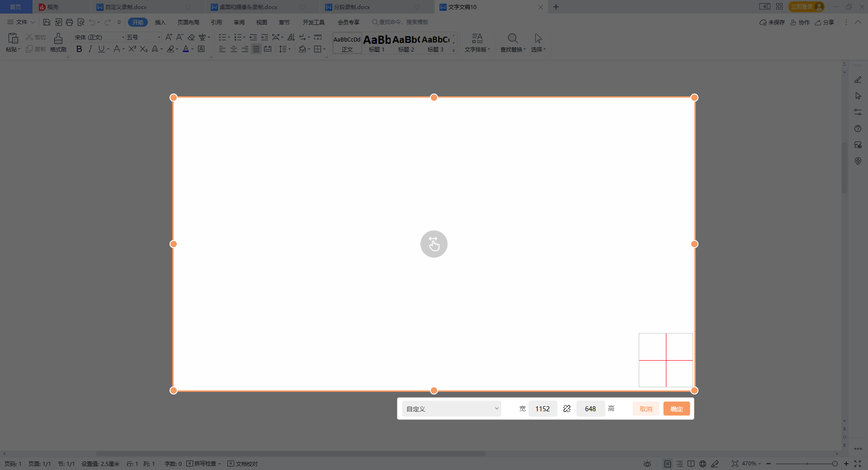Toggle spell check in status bar
868x470 pixels.
click(x=203, y=464)
